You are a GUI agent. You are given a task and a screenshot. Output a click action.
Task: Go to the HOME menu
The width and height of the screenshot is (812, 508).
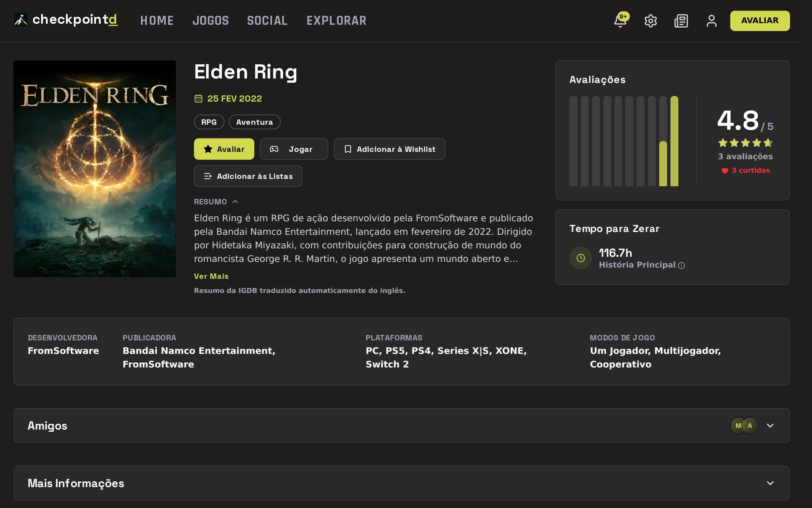157,21
